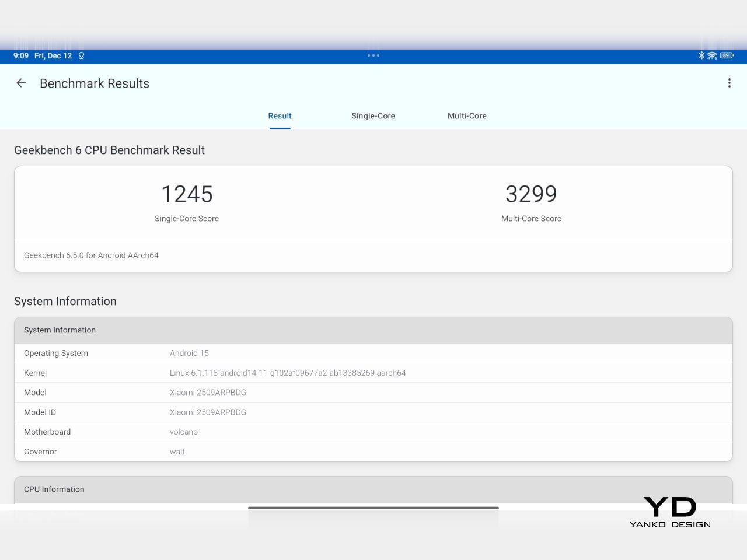Tap the Geekbench 6.5.0 version line
Image resolution: width=747 pixels, height=560 pixels.
pyautogui.click(x=92, y=256)
